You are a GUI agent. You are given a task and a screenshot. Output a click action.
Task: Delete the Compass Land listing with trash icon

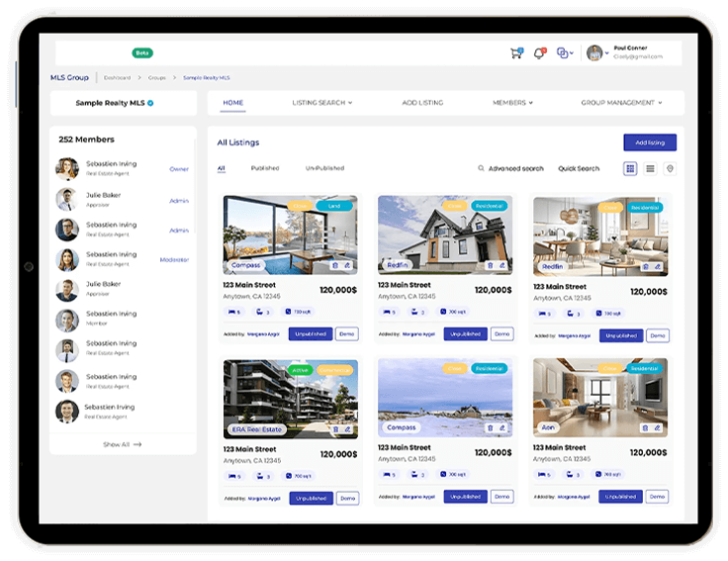pos(335,265)
